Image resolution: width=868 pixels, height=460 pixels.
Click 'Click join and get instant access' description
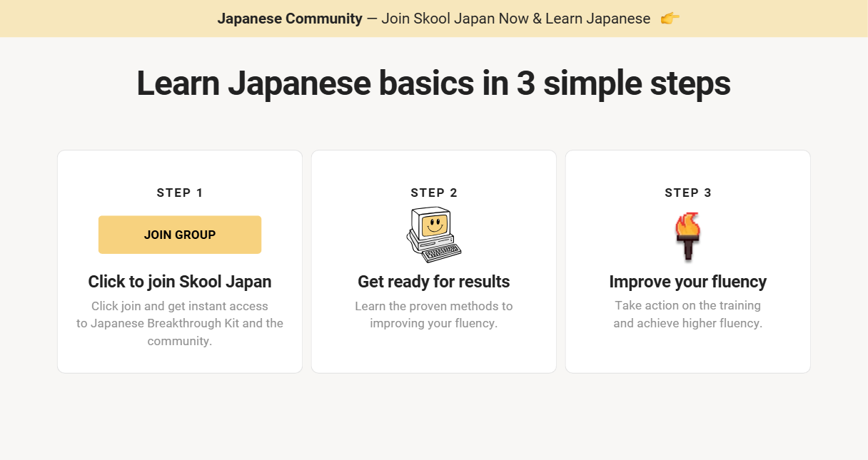180,324
